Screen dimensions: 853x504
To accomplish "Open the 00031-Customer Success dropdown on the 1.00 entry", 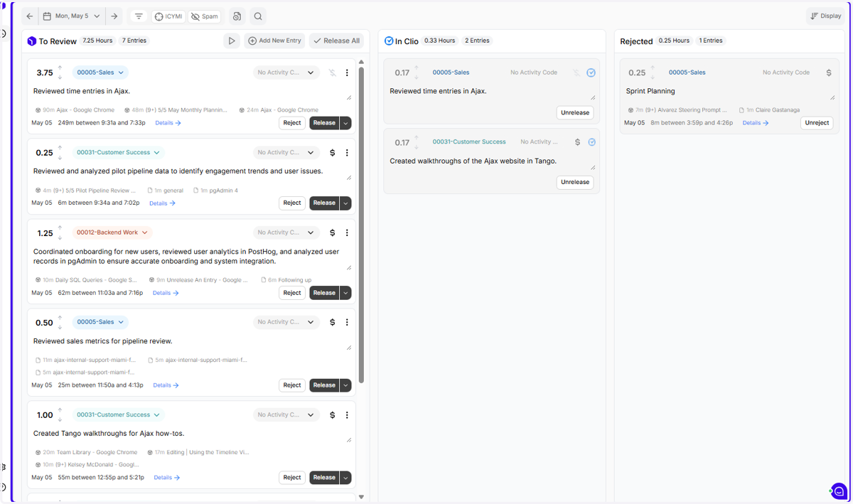I will click(x=119, y=414).
